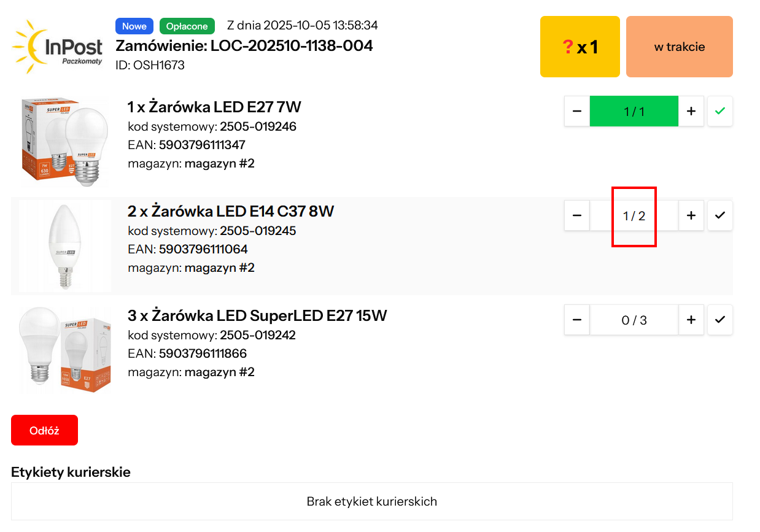Image resolution: width=760 pixels, height=532 pixels.
Task: Mark SuperLED E27 15W as fully picked
Action: click(720, 320)
